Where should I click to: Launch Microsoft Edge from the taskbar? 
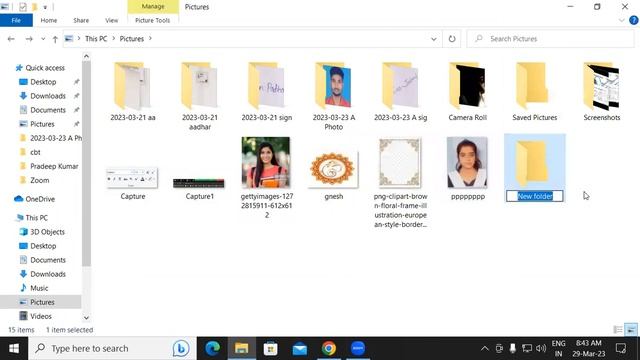[213, 348]
